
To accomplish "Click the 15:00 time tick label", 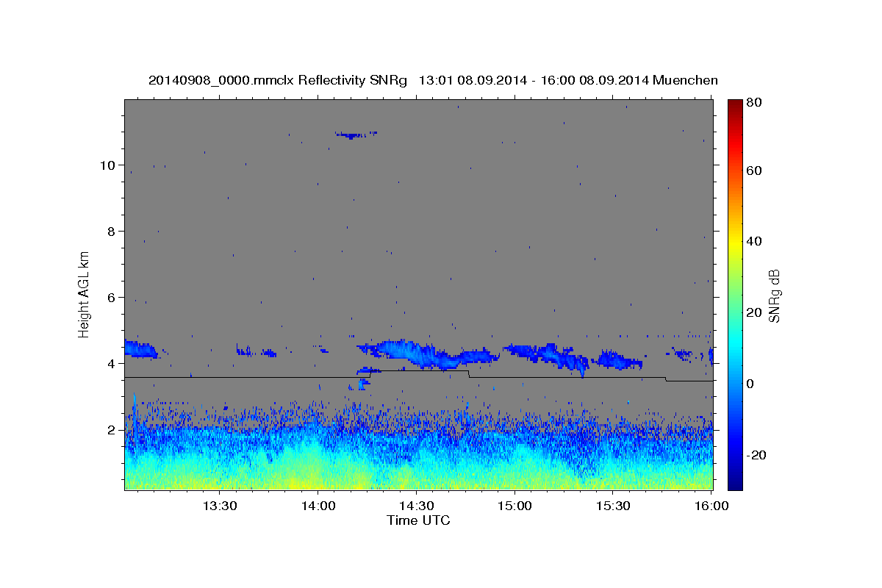I will [514, 506].
